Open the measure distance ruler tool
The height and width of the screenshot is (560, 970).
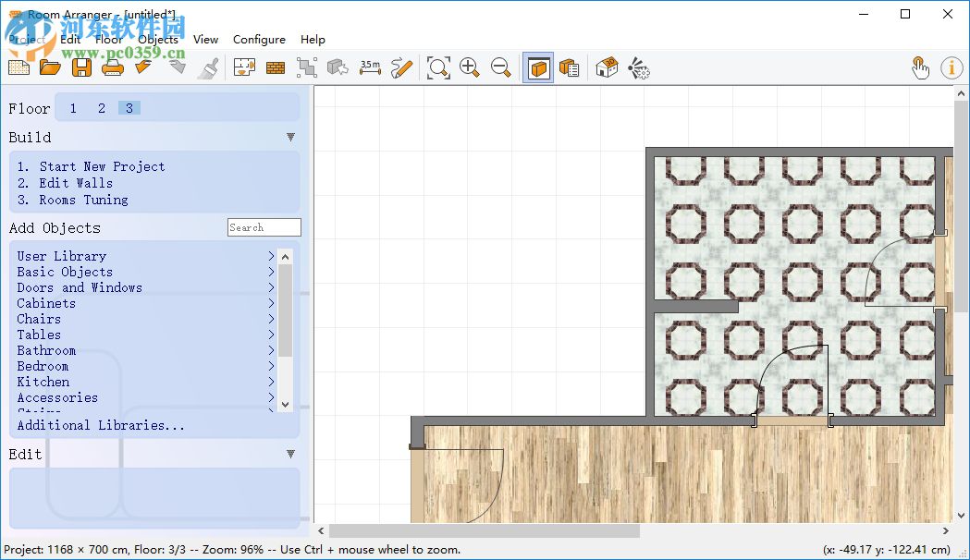click(x=370, y=67)
